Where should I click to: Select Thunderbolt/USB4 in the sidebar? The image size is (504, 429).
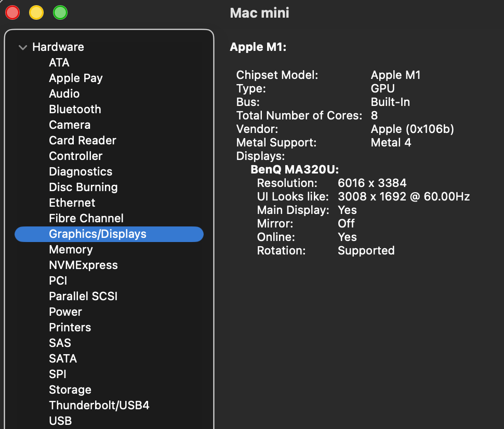pyautogui.click(x=99, y=405)
